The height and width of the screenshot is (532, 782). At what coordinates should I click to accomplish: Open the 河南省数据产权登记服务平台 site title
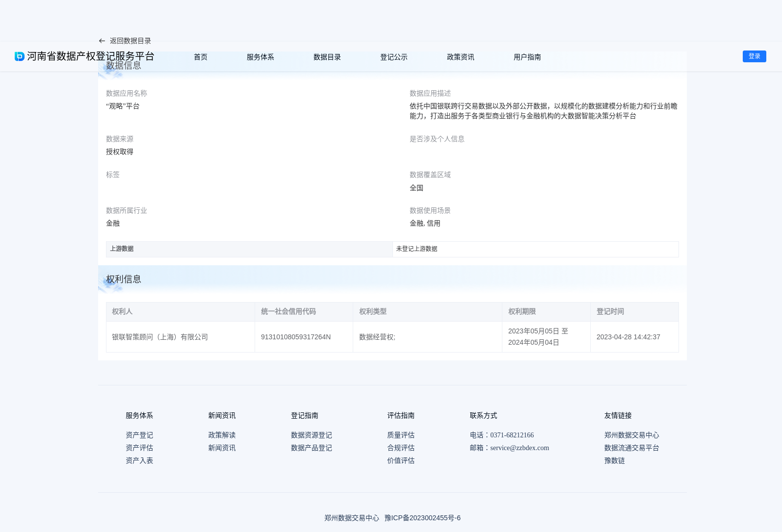pos(91,56)
